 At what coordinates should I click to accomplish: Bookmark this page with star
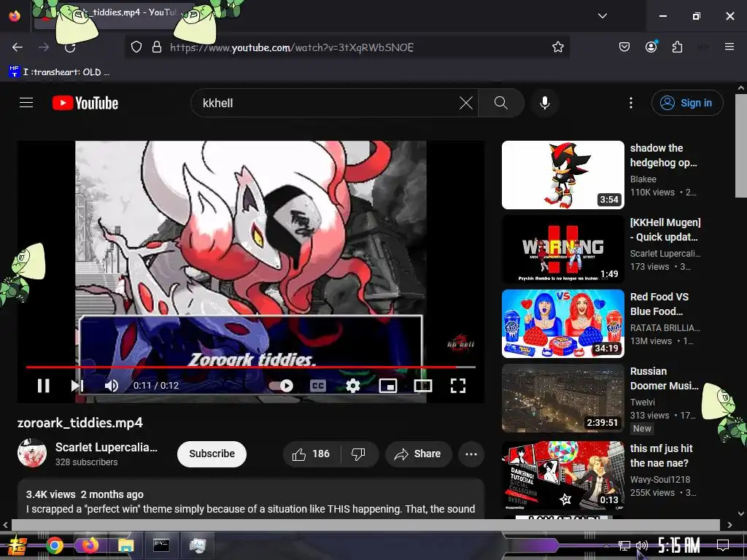558,47
